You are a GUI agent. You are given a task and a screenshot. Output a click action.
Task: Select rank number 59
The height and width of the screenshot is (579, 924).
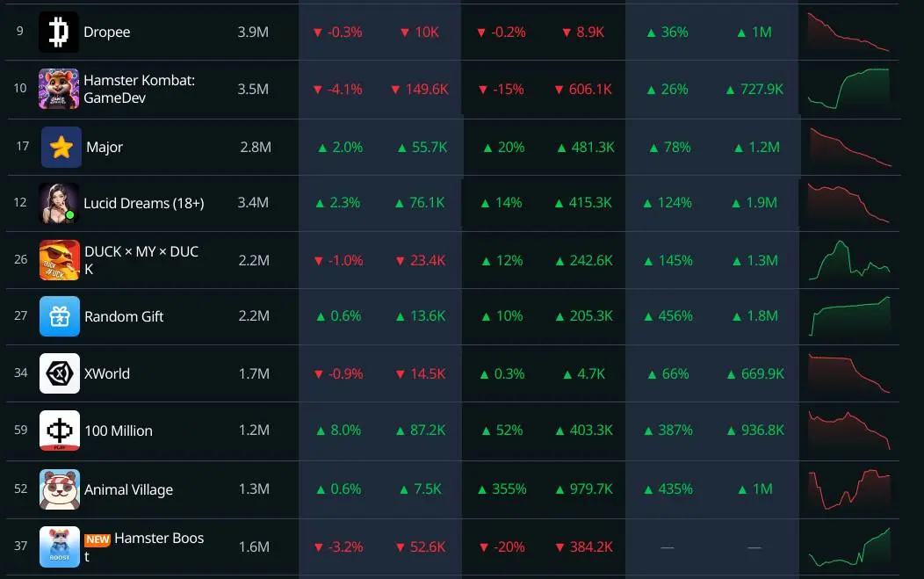coord(20,430)
